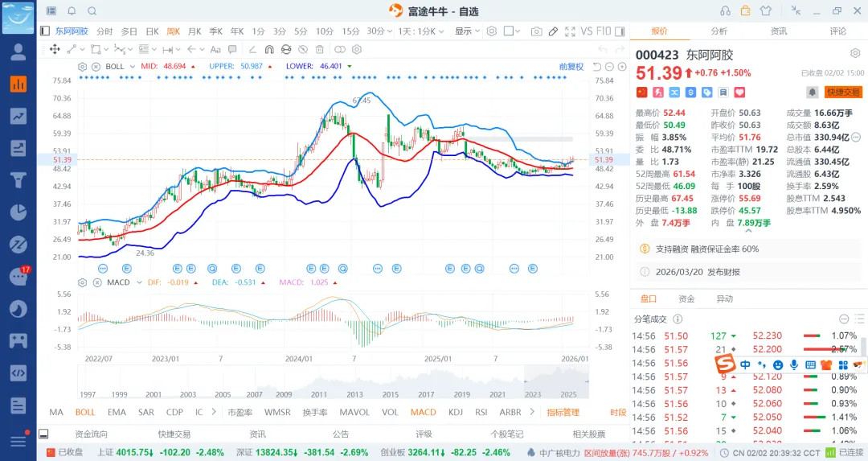
Task: Open the notifications bell in title bar
Action: [x=72, y=10]
